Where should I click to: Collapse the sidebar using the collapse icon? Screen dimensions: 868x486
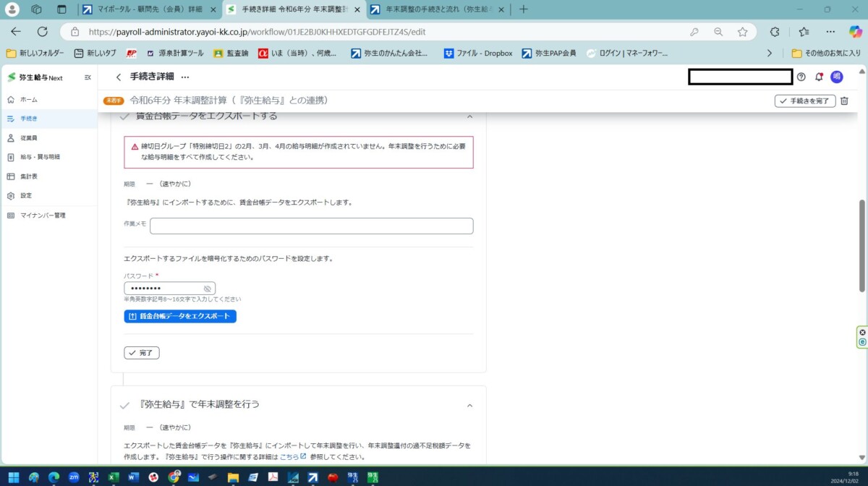tap(86, 77)
